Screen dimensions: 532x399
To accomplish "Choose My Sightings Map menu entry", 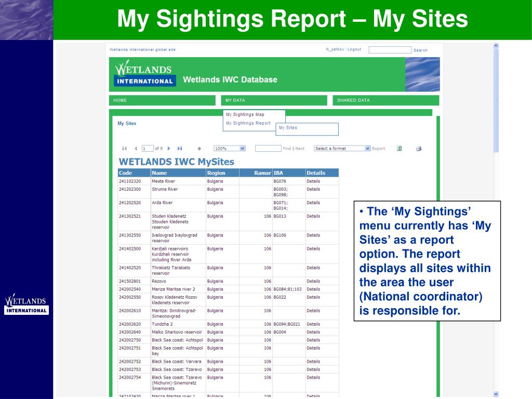I will tap(245, 115).
